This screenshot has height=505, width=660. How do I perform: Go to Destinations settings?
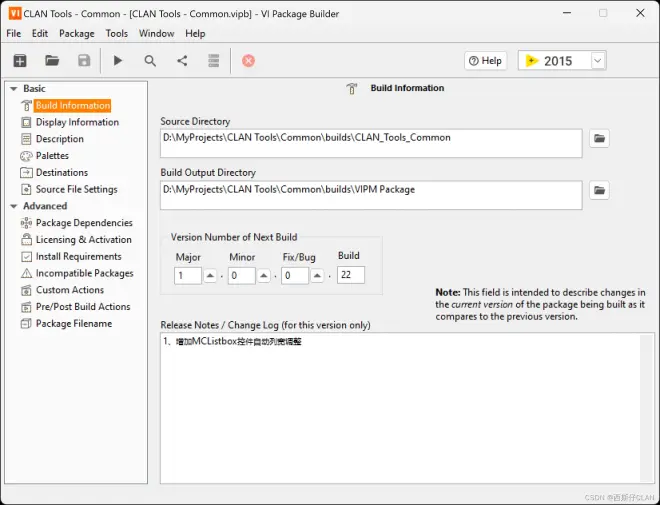(62, 173)
